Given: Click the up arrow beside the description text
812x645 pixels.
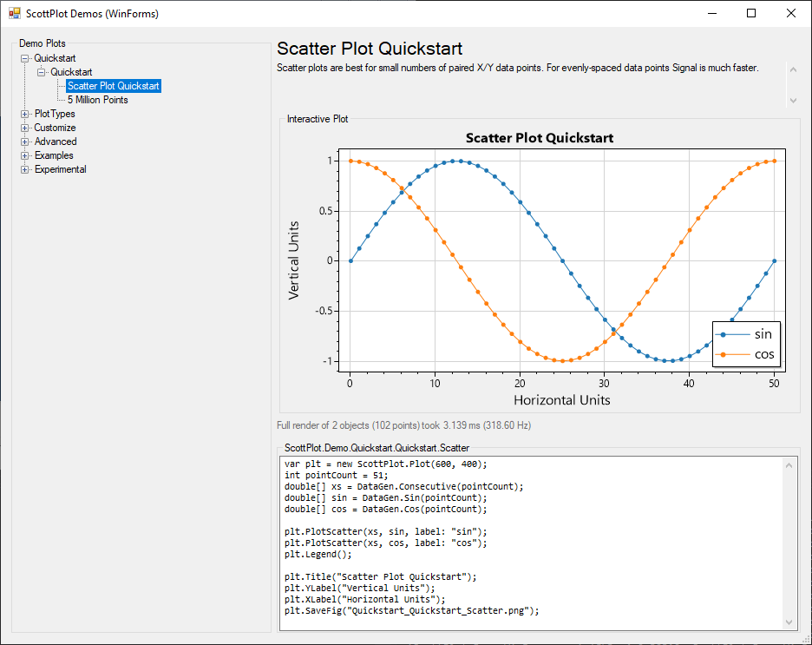Looking at the screenshot, I should 792,69.
